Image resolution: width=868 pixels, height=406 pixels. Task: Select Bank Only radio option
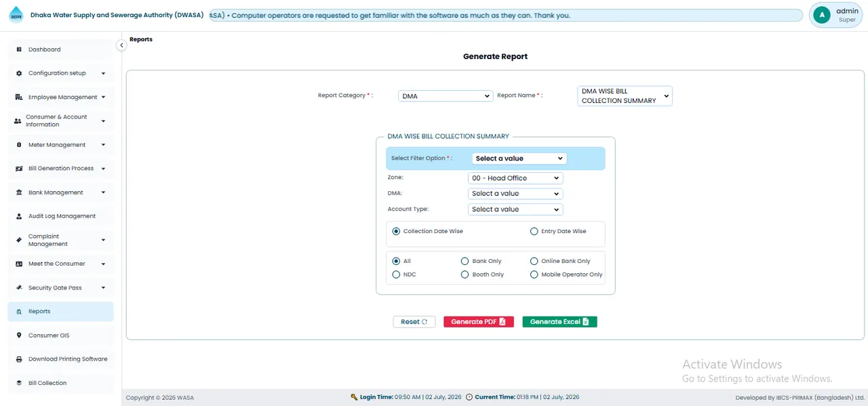465,261
